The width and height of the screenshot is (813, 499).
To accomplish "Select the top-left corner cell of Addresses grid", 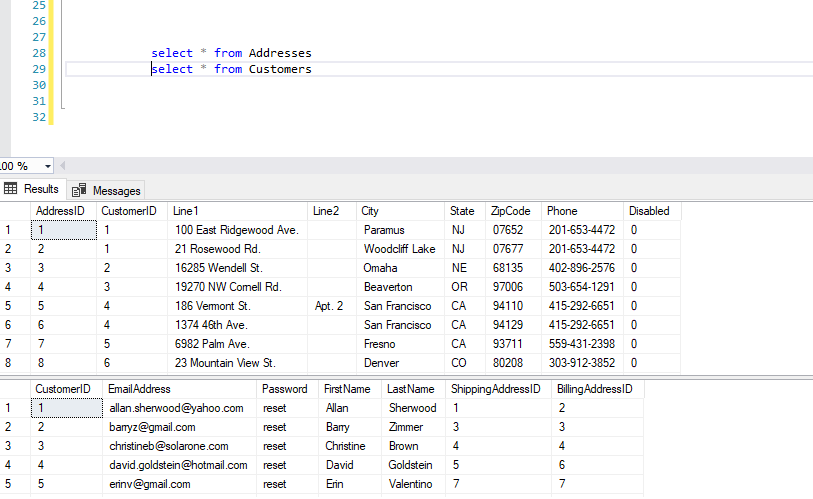I will 15,211.
